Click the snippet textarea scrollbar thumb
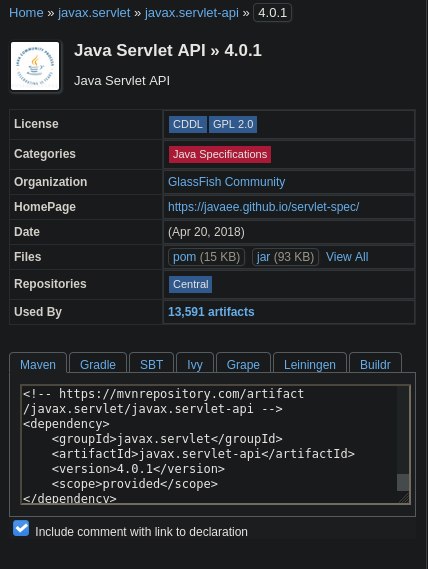The width and height of the screenshot is (428, 569). [x=403, y=482]
